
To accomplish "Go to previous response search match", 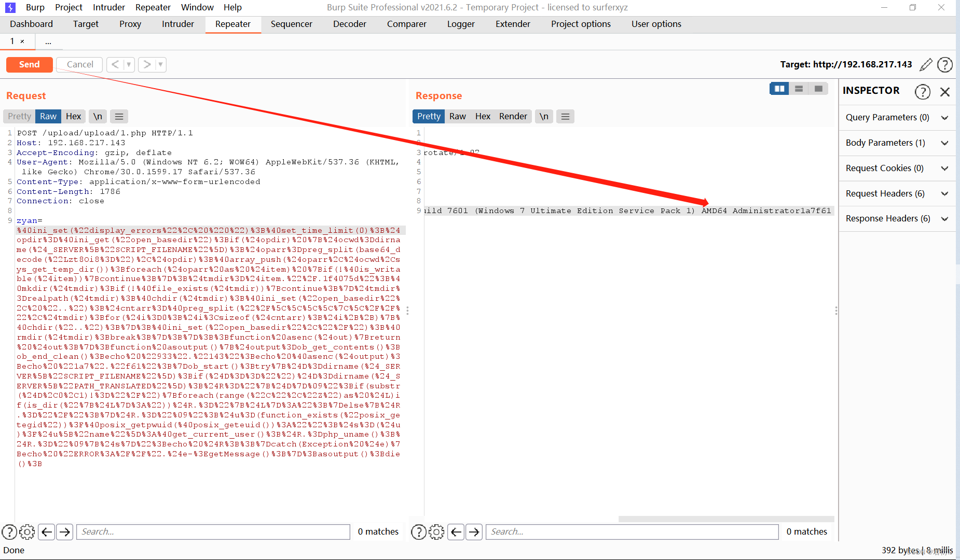I will tap(456, 531).
